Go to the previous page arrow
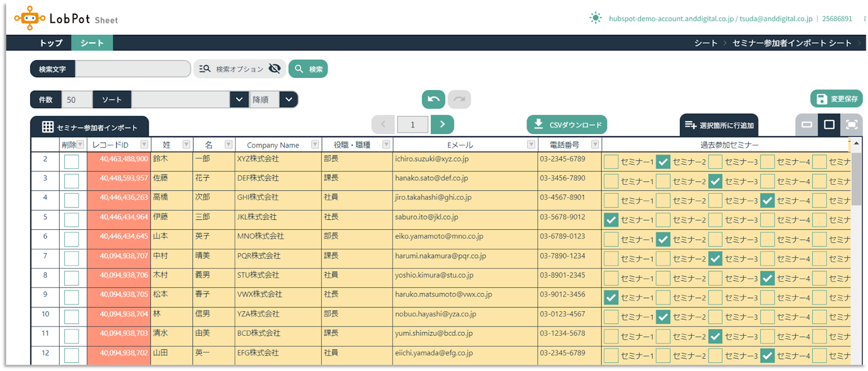 click(383, 124)
